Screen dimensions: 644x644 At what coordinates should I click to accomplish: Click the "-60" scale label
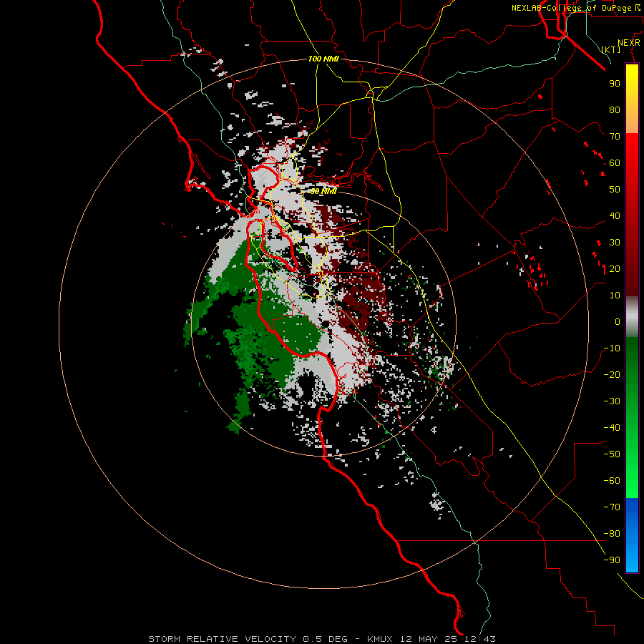(x=612, y=481)
